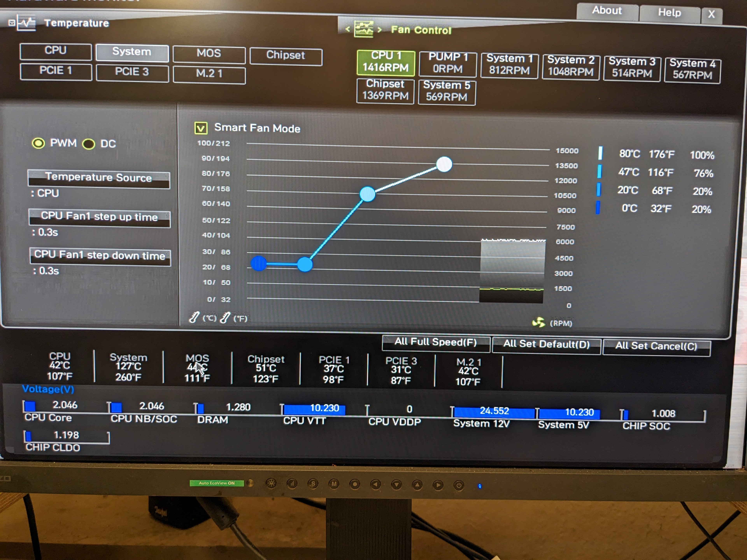Click the Fan Control chart icon
The width and height of the screenshot is (747, 560).
[363, 30]
